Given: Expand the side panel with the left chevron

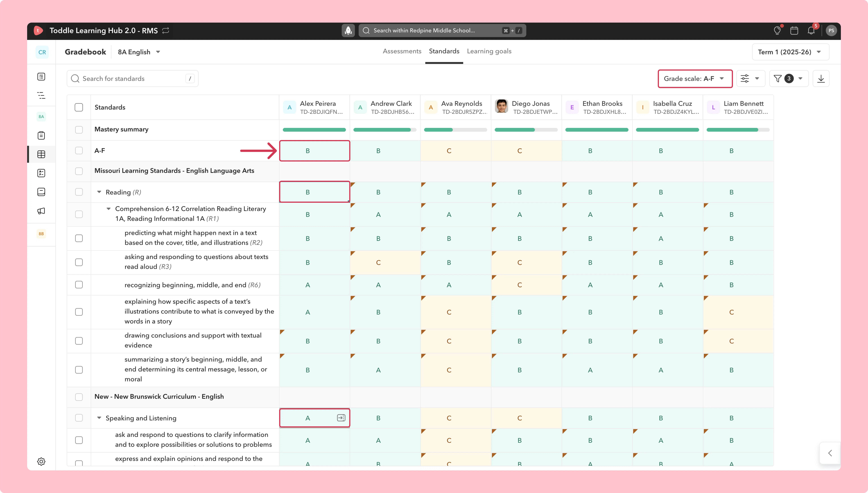Looking at the screenshot, I should click(x=830, y=453).
